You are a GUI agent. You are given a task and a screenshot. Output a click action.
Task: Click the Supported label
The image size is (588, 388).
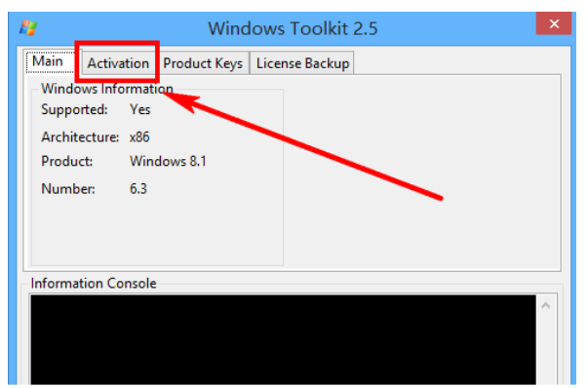tap(74, 109)
